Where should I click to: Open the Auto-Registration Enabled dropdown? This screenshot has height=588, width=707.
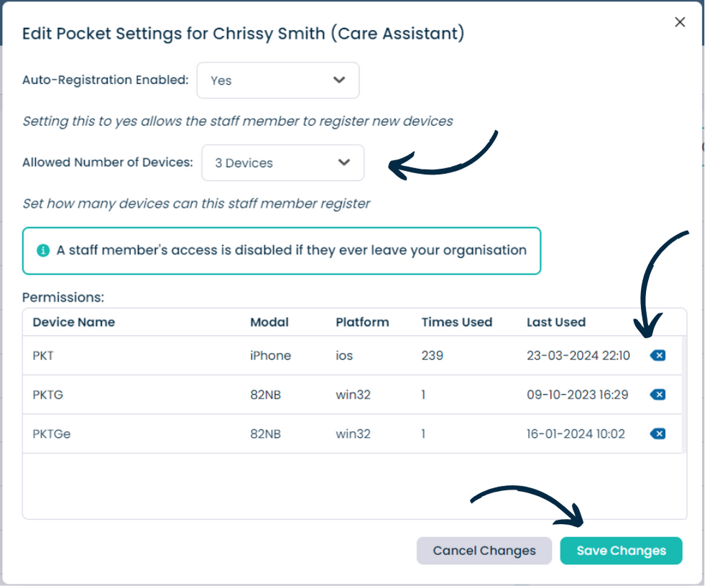coord(279,81)
